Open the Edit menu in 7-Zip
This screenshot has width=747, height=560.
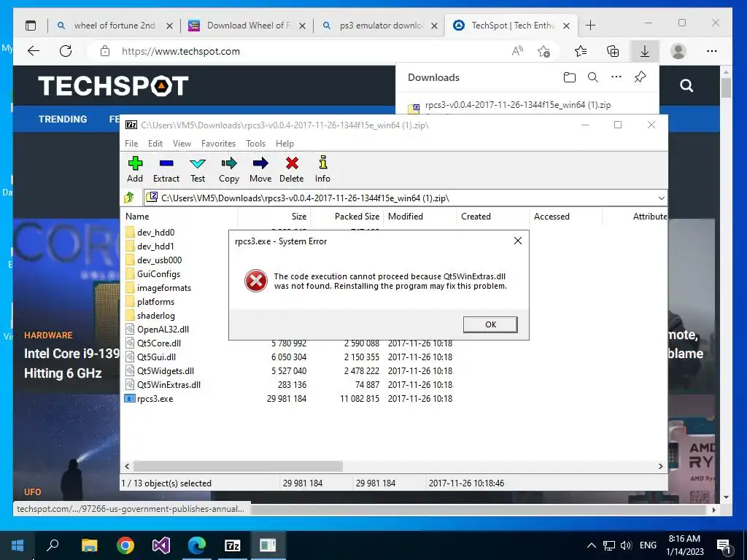tap(155, 144)
